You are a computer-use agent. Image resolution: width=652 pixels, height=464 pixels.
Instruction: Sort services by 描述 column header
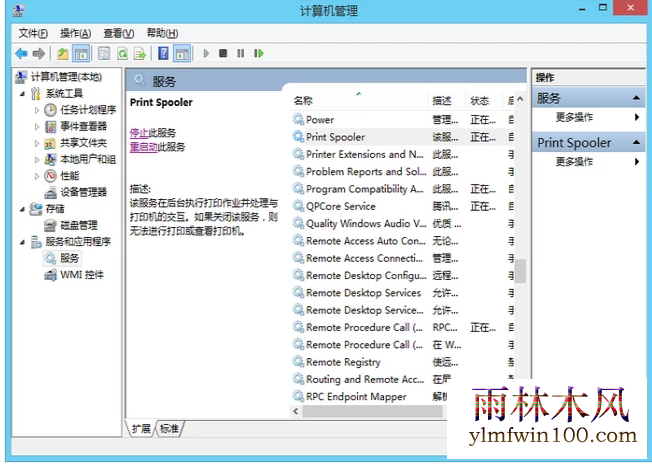click(x=447, y=101)
